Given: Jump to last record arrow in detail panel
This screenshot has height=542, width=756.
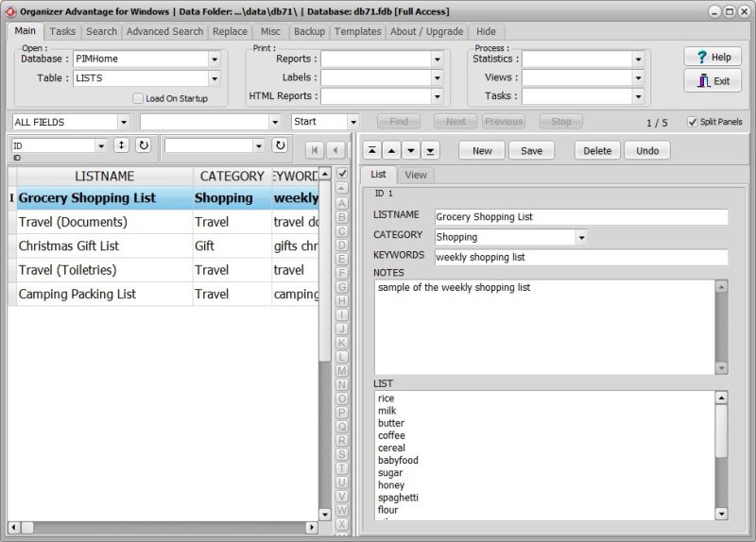Looking at the screenshot, I should tap(430, 151).
